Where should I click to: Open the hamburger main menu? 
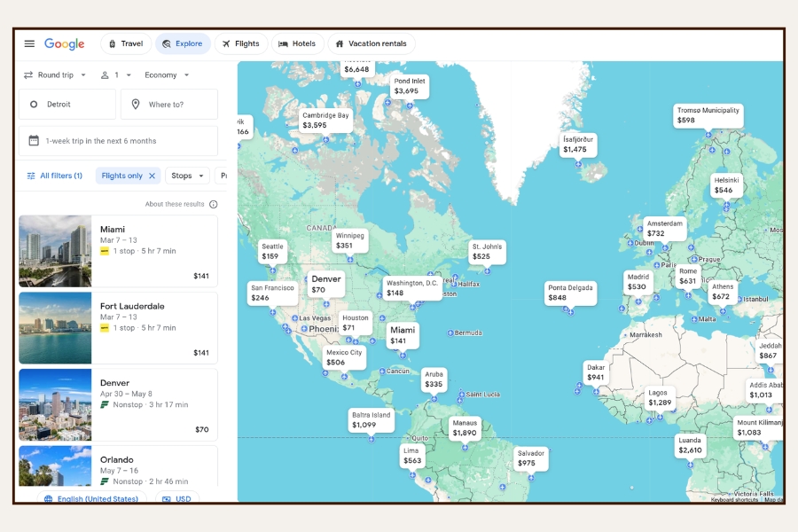click(x=29, y=43)
